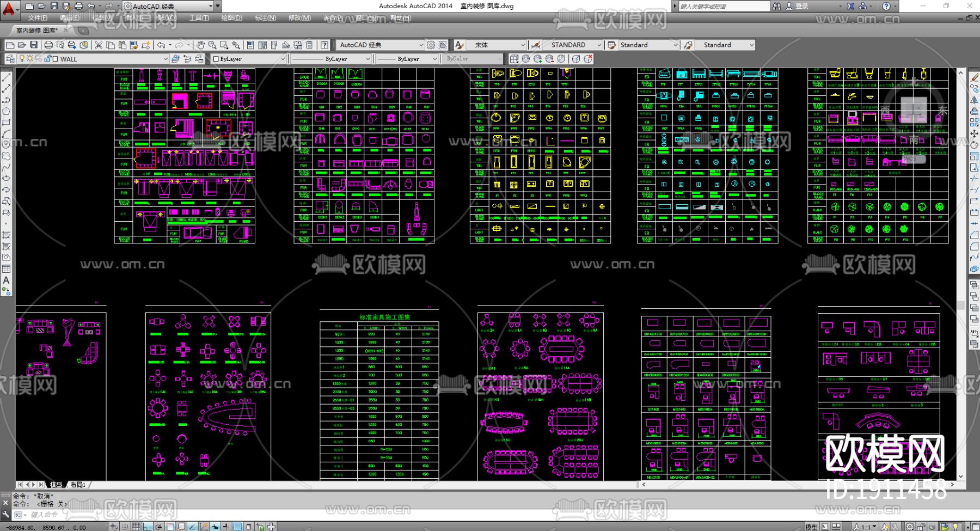Expand the WALL layer dropdown

[166, 59]
